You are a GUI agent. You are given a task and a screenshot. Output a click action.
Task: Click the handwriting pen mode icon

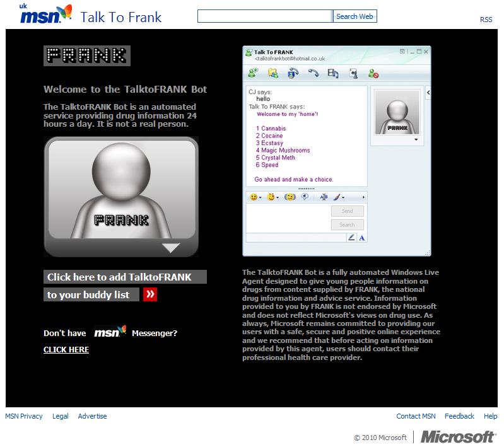click(x=351, y=238)
